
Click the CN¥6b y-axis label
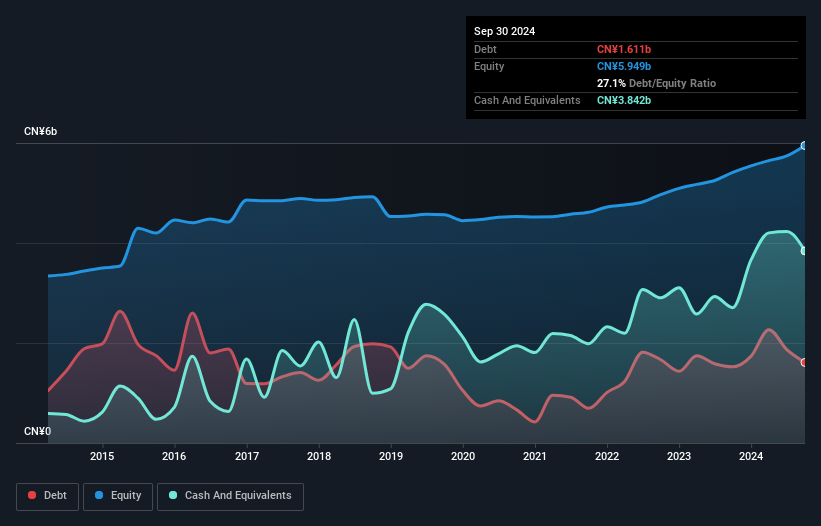point(40,131)
